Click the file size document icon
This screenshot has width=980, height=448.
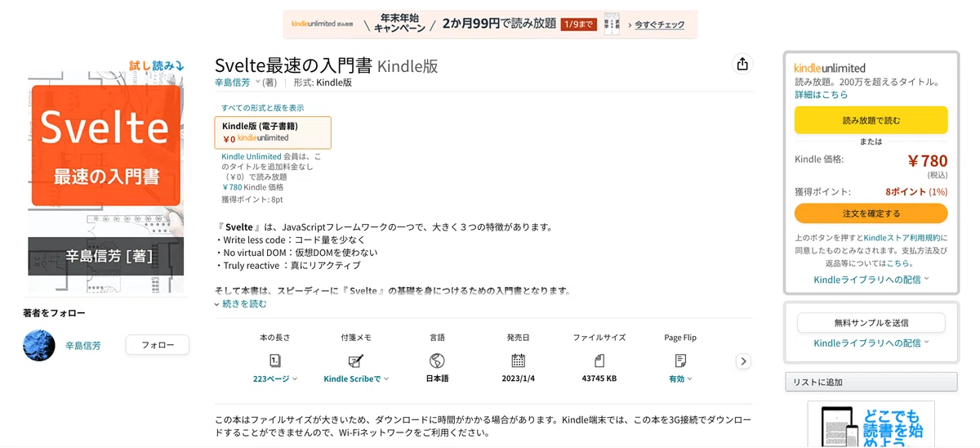point(599,361)
